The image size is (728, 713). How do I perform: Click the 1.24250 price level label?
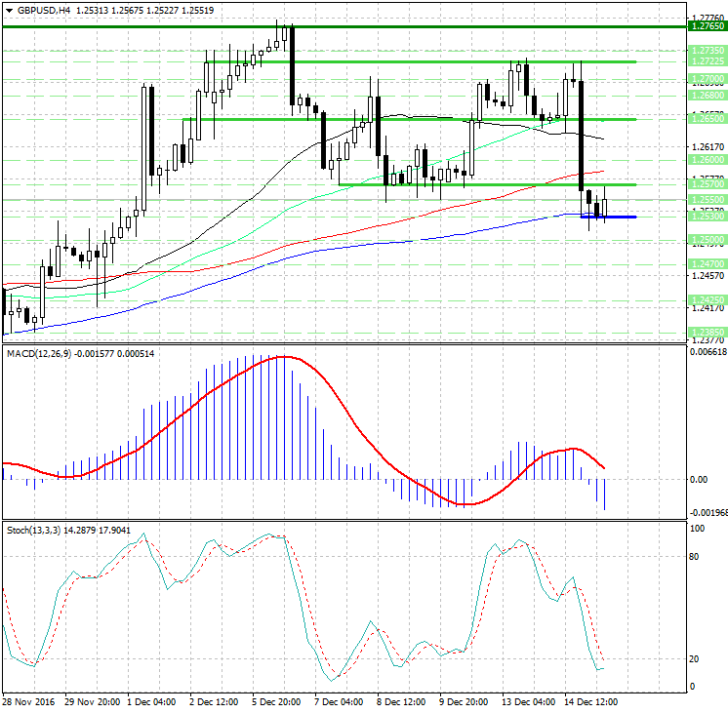coord(705,300)
